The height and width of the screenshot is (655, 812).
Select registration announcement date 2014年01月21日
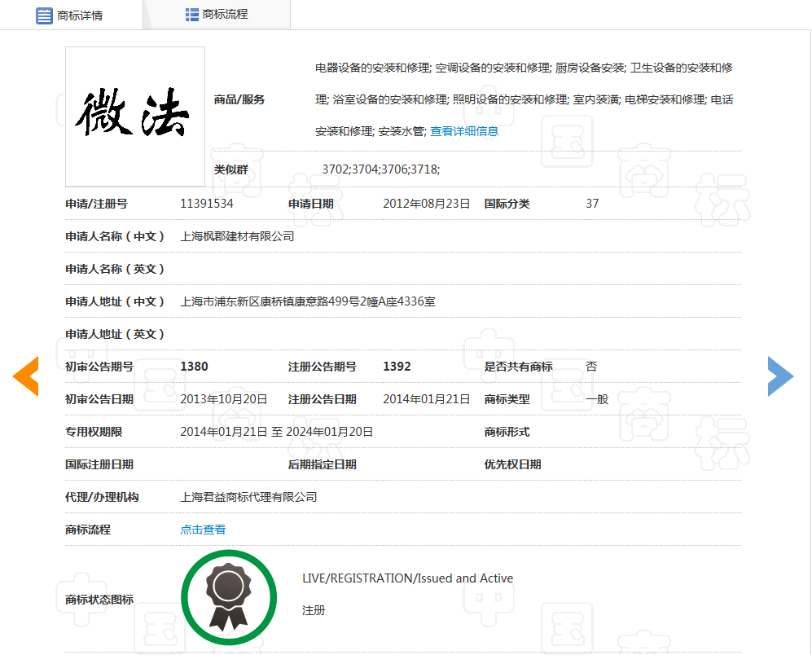[426, 399]
